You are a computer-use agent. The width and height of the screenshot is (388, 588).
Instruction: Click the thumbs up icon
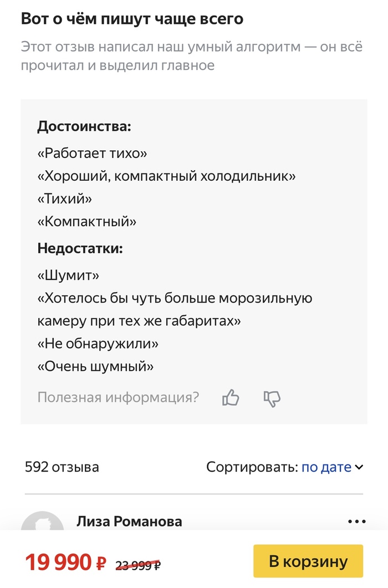point(231,397)
